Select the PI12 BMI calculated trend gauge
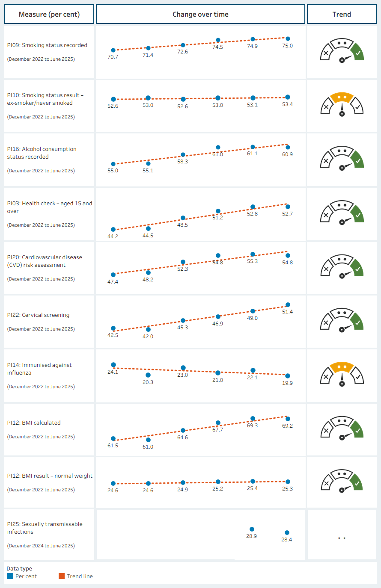Image resolution: width=381 pixels, height=588 pixels. [x=342, y=429]
